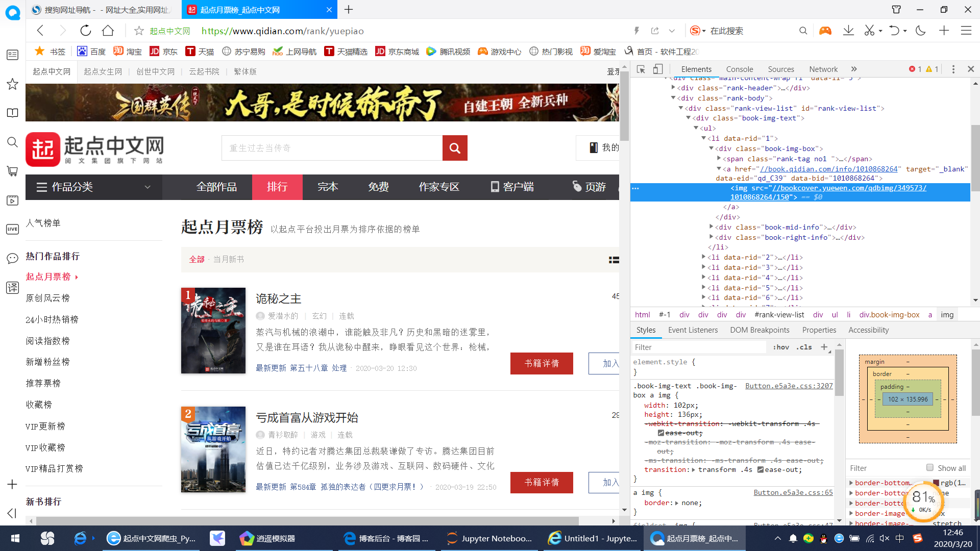Click the browser reload icon
The height and width of the screenshot is (551, 980).
point(85,31)
